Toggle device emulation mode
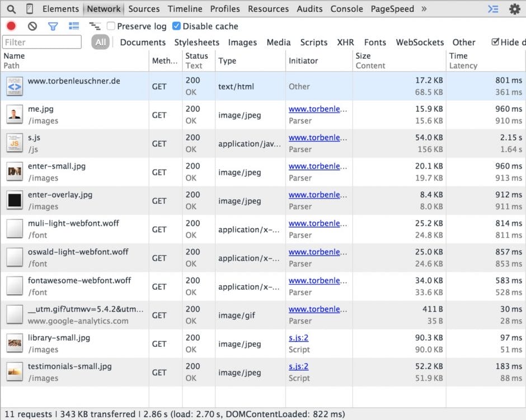The width and height of the screenshot is (526, 420). (x=30, y=8)
